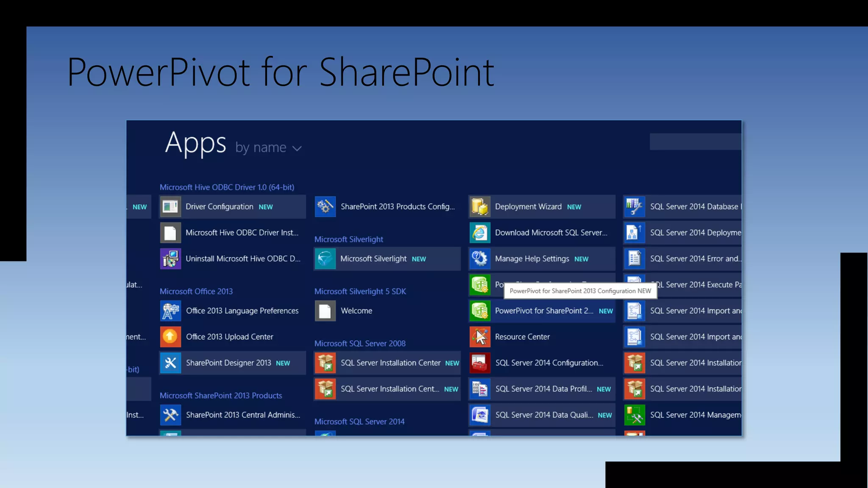
Task: Launch the Deployment Wizard icon
Action: pos(480,207)
